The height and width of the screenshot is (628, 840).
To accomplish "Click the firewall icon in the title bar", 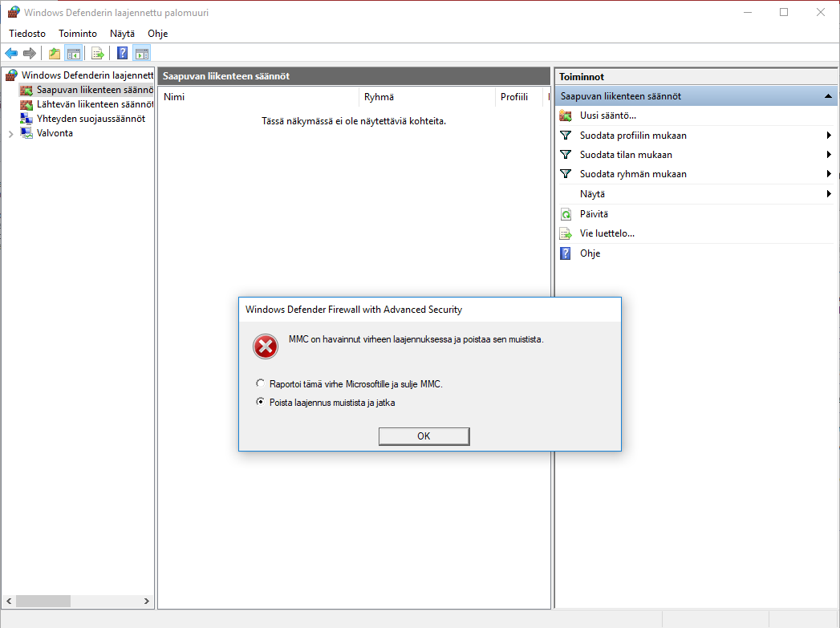I will pos(14,12).
